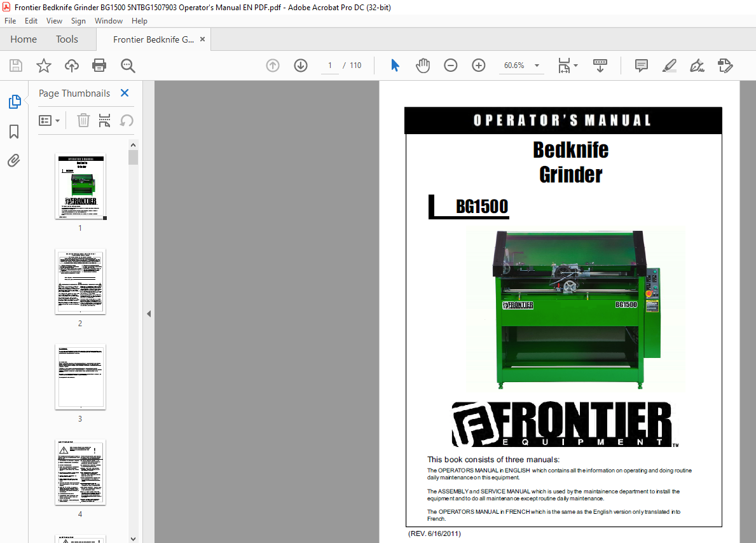The width and height of the screenshot is (756, 543).
Task: Print the document using printer icon
Action: click(x=99, y=65)
